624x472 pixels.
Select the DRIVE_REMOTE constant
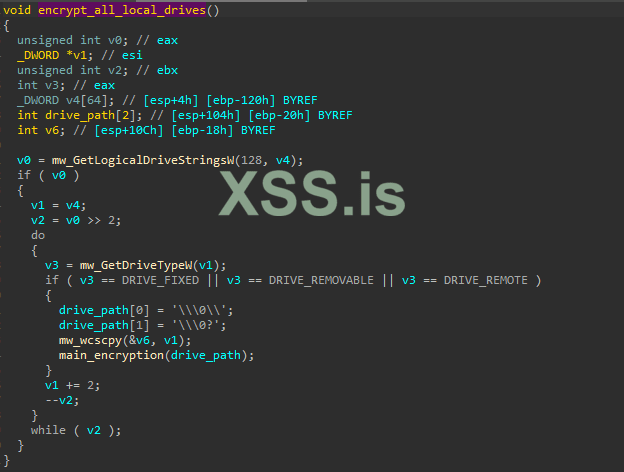pos(486,280)
